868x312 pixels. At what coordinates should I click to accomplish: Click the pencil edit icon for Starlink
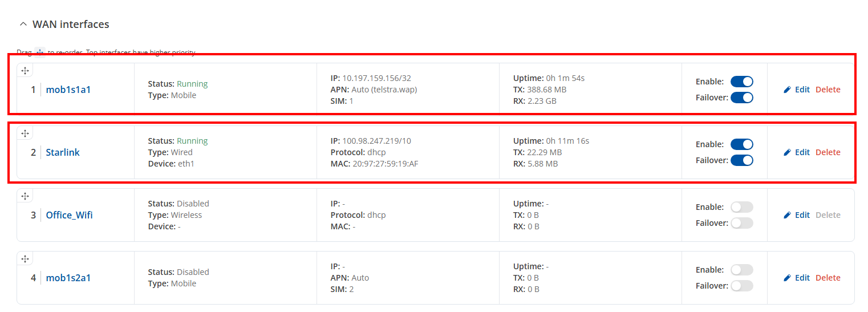[x=788, y=152]
